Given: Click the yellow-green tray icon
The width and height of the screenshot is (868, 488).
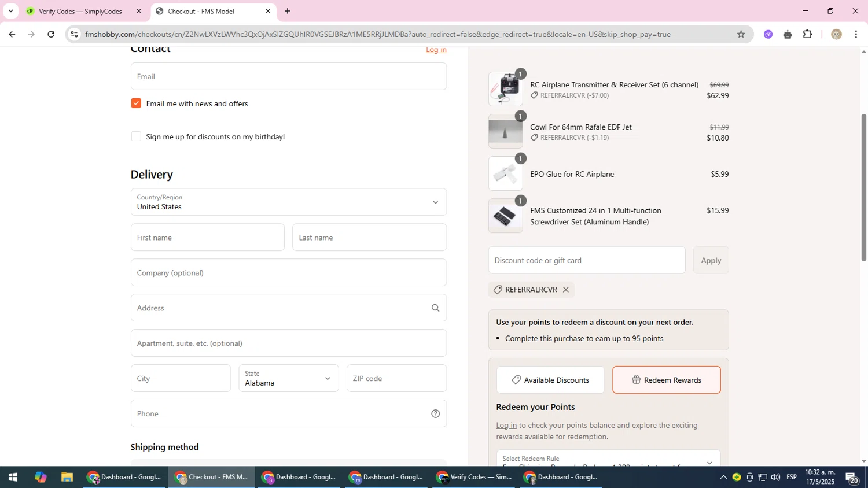Looking at the screenshot, I should point(737,477).
